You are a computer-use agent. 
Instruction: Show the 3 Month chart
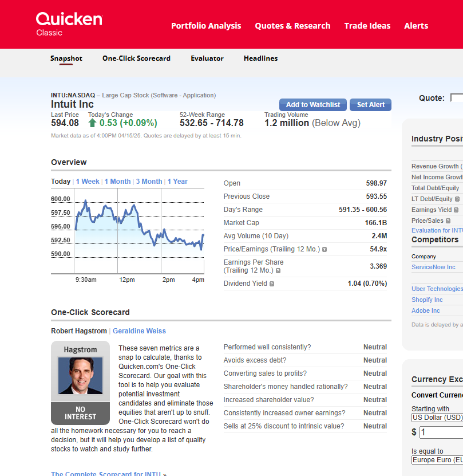149,182
